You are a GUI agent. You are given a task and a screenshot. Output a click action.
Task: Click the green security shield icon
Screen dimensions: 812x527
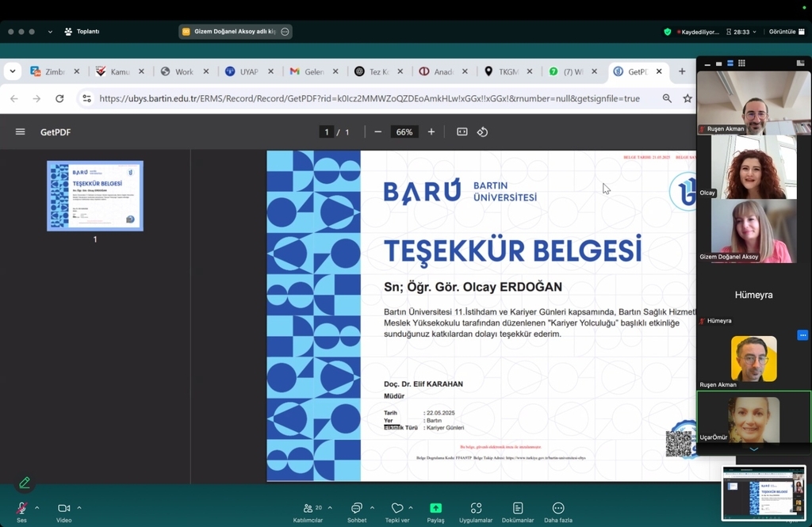pyautogui.click(x=668, y=32)
